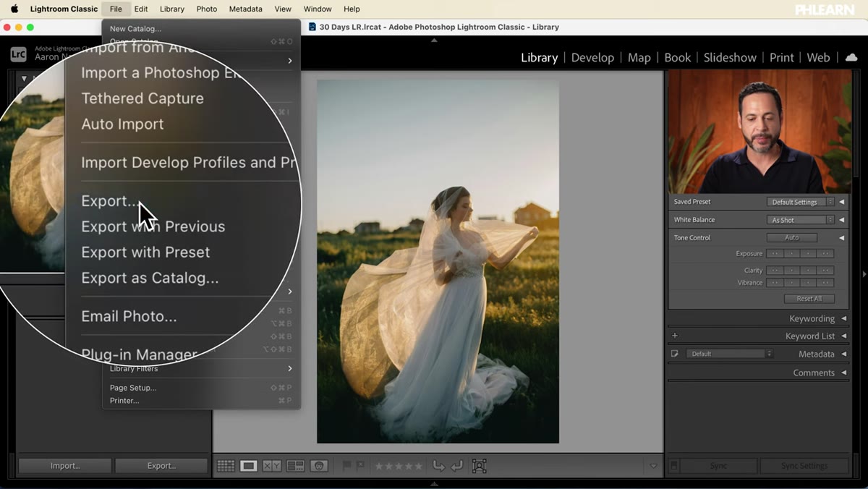
Task: Open People view face icon
Action: coord(319,466)
